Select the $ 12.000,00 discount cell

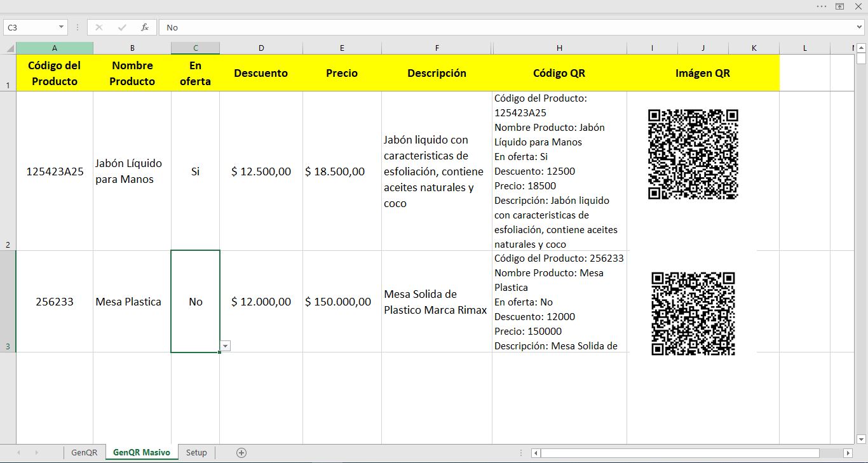pyautogui.click(x=261, y=302)
